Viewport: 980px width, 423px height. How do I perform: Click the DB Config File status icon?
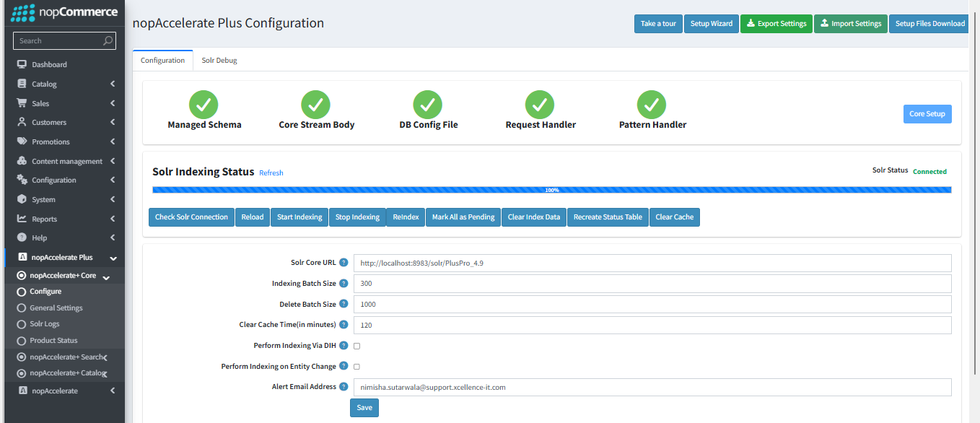(427, 104)
